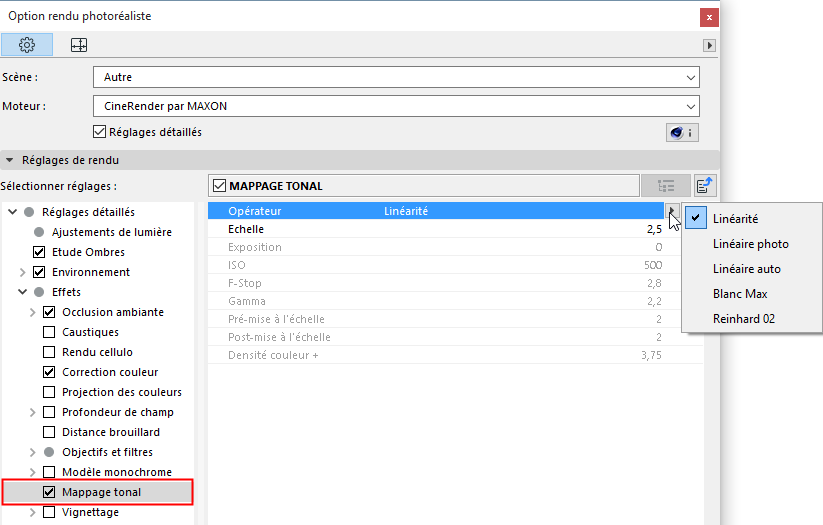The height and width of the screenshot is (525, 823).
Task: Enable Modèle monochrome checkbox
Action: (x=49, y=471)
